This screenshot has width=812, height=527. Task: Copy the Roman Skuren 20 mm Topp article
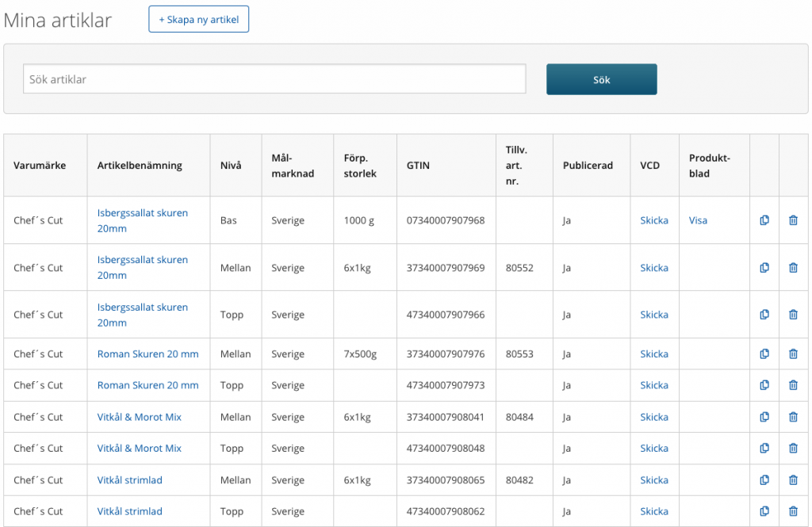coord(764,384)
